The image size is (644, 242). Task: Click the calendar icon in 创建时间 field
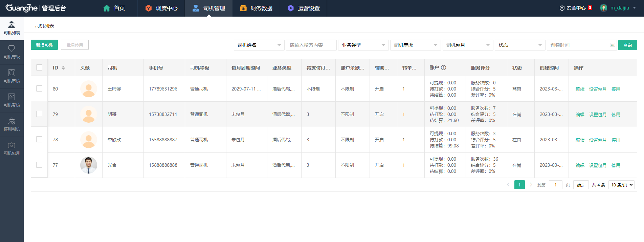[x=613, y=45]
